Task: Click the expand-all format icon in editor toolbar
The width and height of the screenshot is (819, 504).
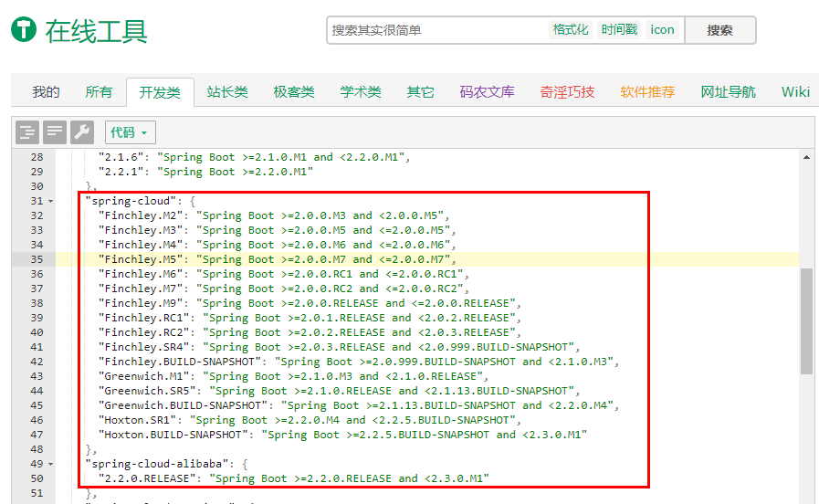Action: (x=27, y=132)
